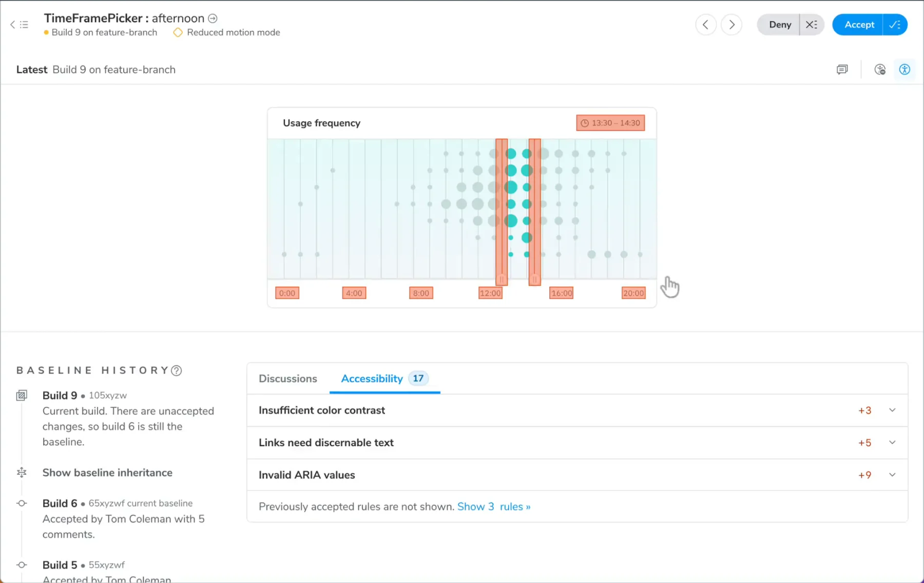924x583 pixels.
Task: Click the left range handle of the timeframe
Action: pos(502,212)
